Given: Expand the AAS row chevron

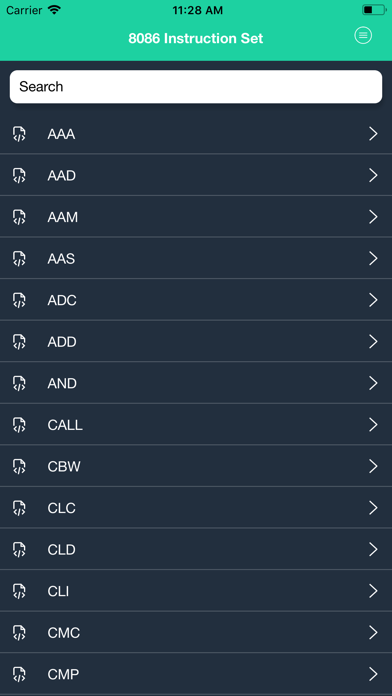Looking at the screenshot, I should click(373, 259).
